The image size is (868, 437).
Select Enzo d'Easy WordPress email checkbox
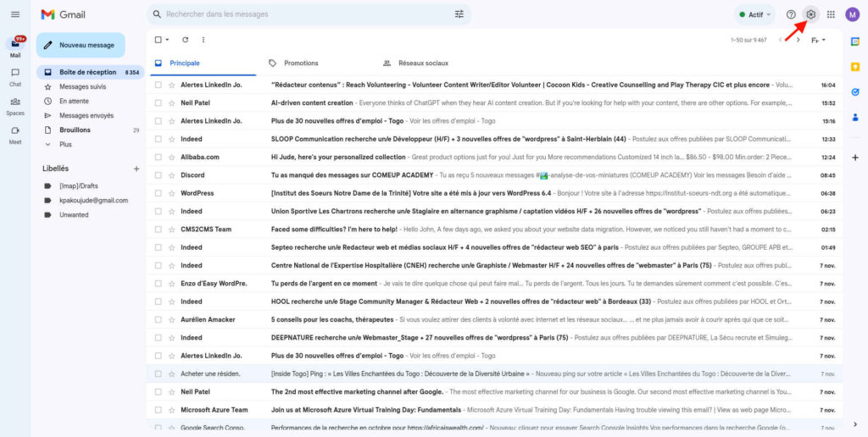coord(159,283)
